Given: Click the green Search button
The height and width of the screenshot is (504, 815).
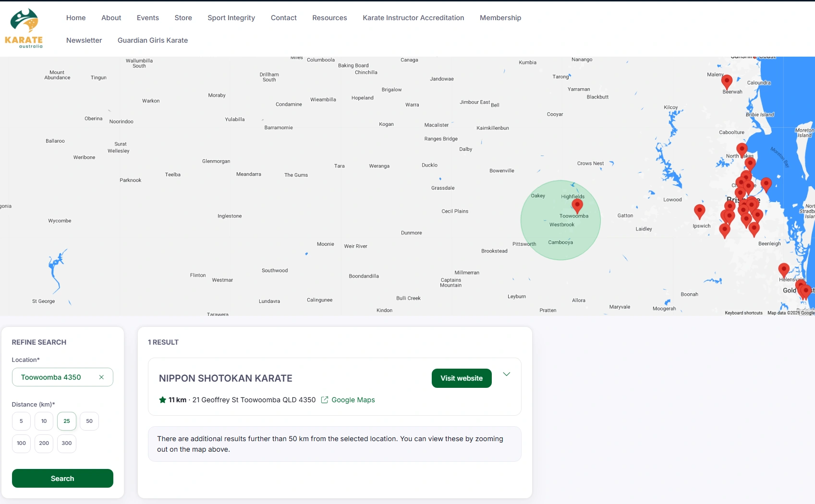Looking at the screenshot, I should pos(62,478).
